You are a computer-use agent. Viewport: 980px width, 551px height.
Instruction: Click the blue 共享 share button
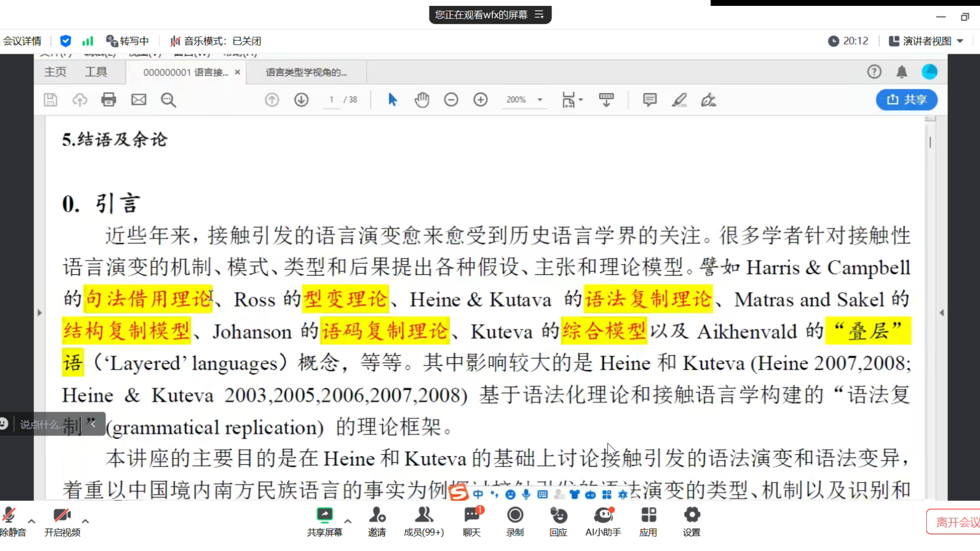(907, 99)
